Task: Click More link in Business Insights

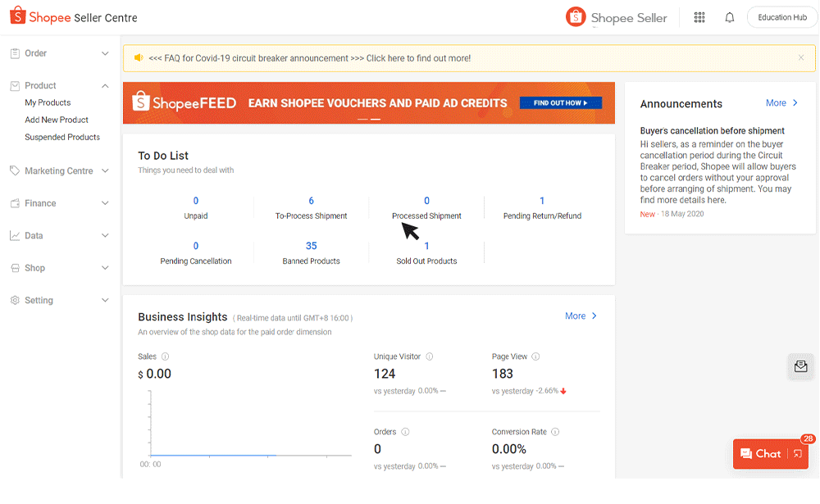Action: pyautogui.click(x=576, y=316)
